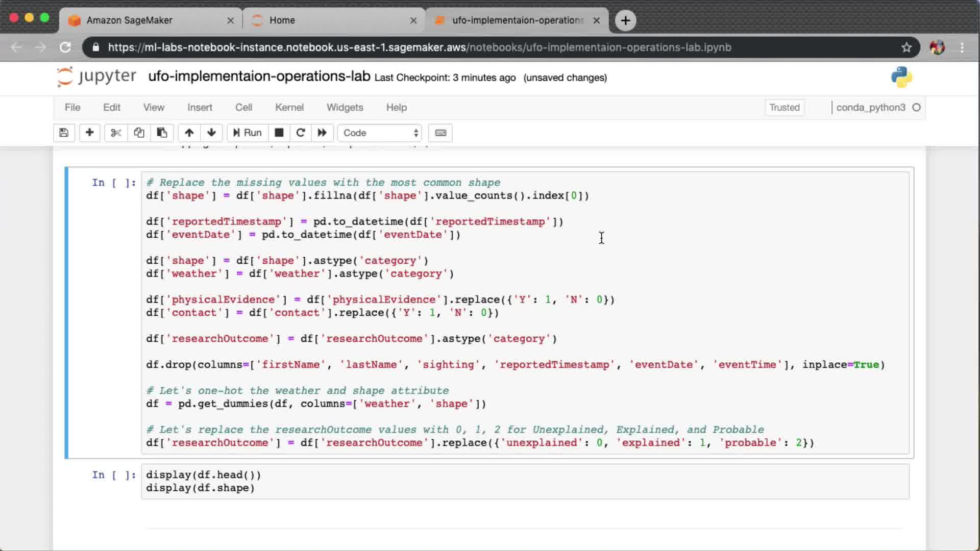Open the command palette keyboard icon

click(x=440, y=133)
